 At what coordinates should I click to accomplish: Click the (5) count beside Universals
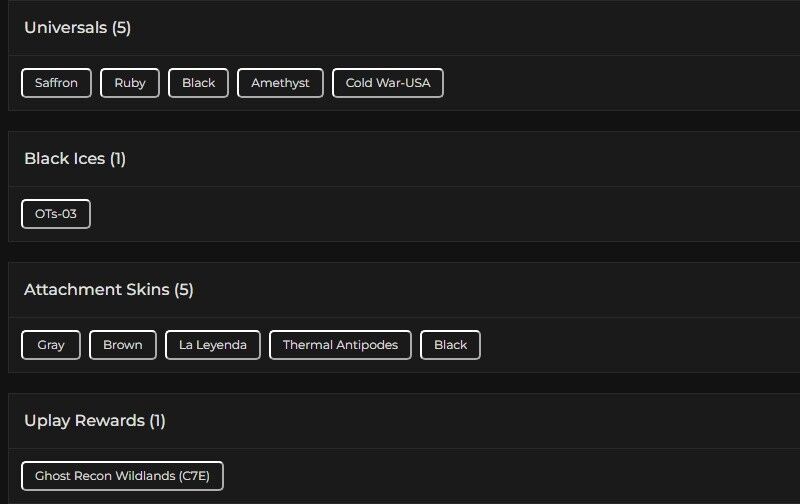121,28
